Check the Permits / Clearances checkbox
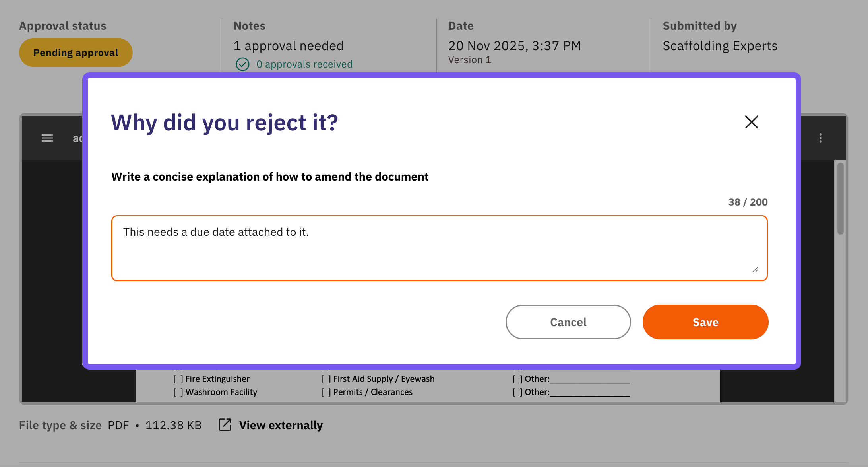 326,392
